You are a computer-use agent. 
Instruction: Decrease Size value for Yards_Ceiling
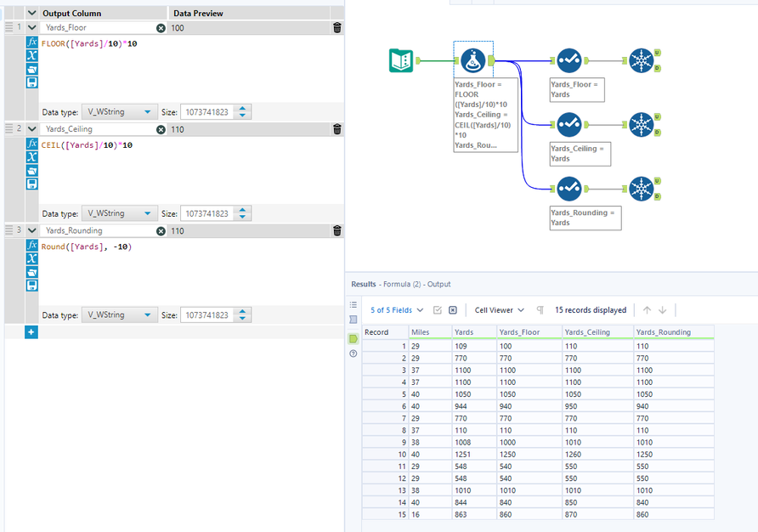[243, 218]
